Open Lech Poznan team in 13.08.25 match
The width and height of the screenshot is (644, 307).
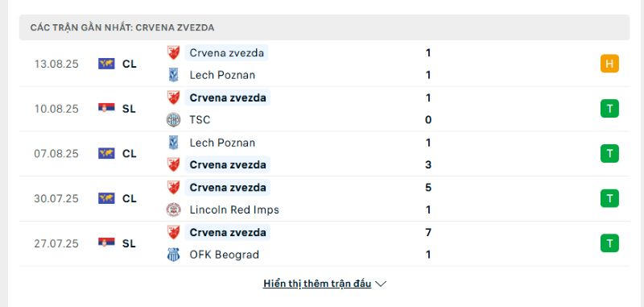222,75
